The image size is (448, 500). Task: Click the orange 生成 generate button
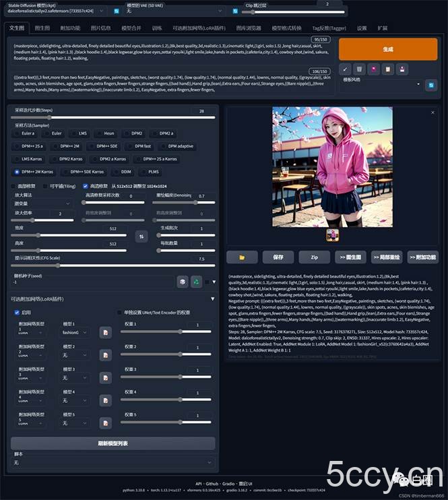point(388,49)
